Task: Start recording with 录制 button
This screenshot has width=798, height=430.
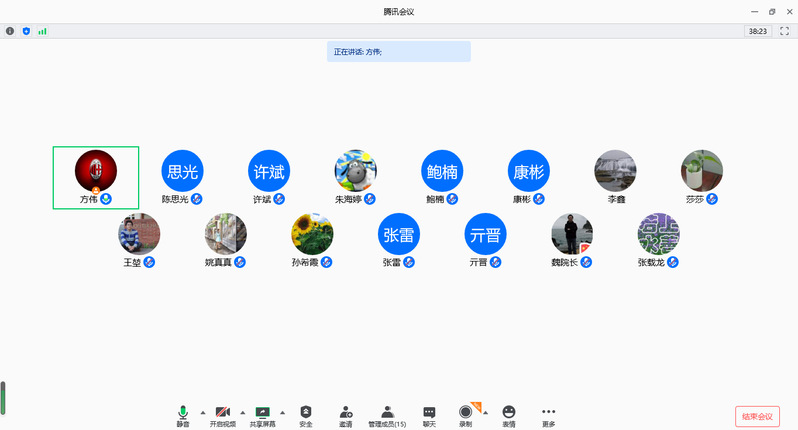Action: coord(465,414)
